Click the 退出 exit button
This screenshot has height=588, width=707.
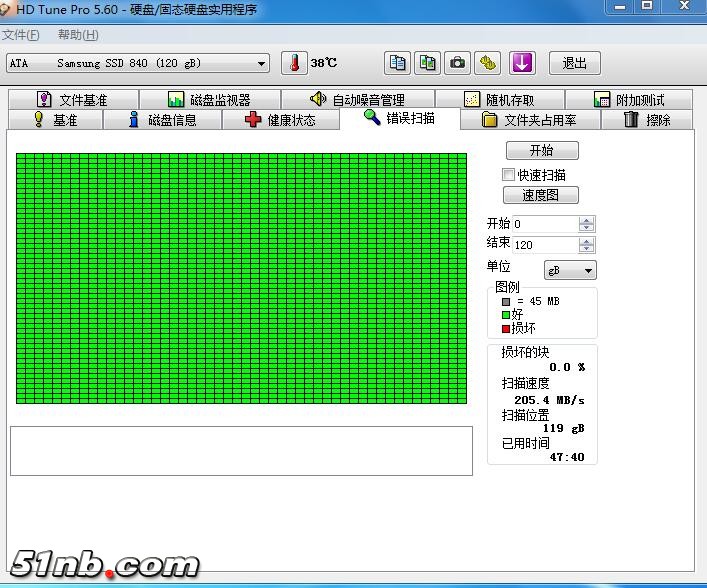574,63
